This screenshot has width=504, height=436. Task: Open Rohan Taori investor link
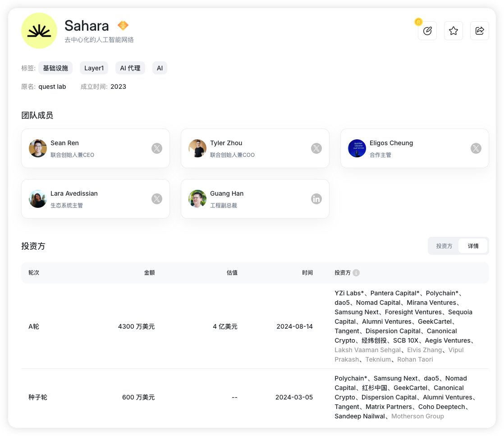point(415,359)
